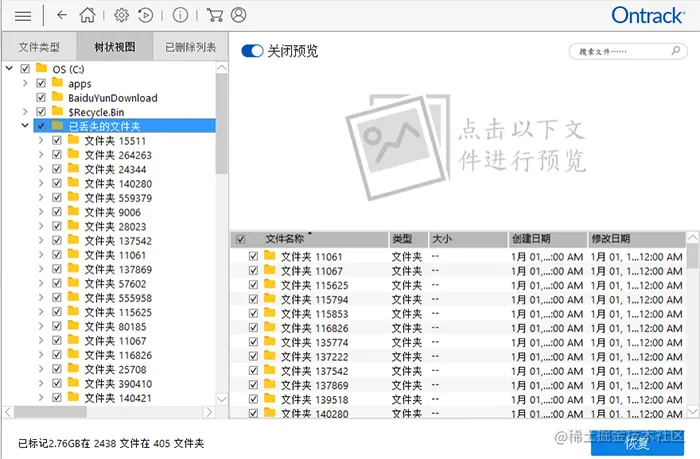Select 文件夹 137869 in the tree
Screen dimensions: 700x459
click(x=118, y=269)
